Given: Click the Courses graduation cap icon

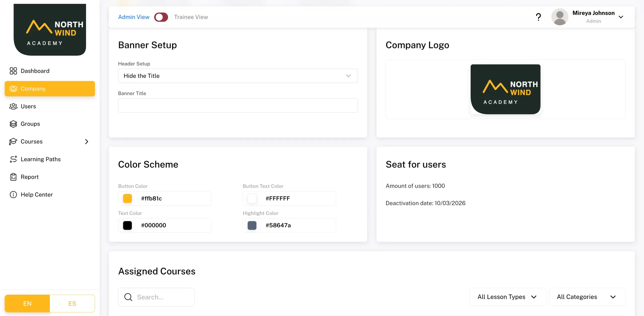Looking at the screenshot, I should (x=13, y=142).
